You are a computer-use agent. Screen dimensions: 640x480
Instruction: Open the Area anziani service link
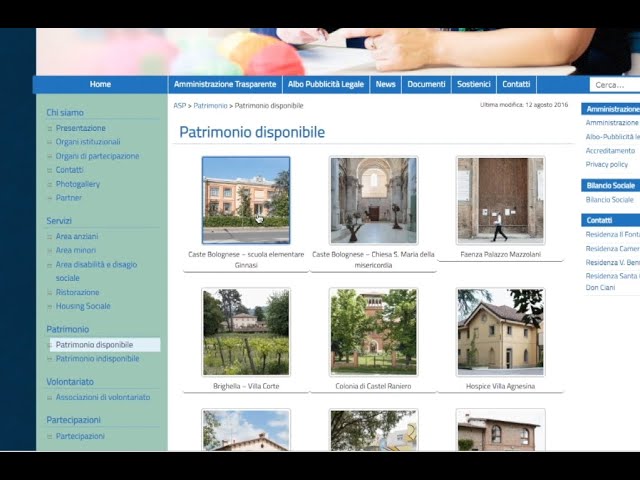(x=77, y=236)
